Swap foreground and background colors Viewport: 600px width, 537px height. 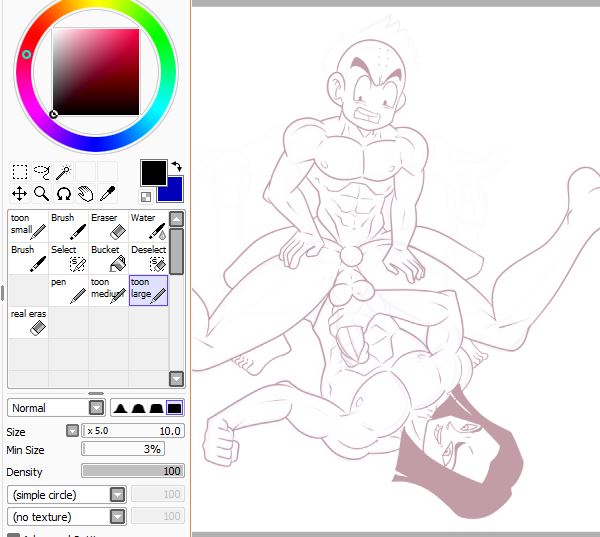pyautogui.click(x=177, y=166)
